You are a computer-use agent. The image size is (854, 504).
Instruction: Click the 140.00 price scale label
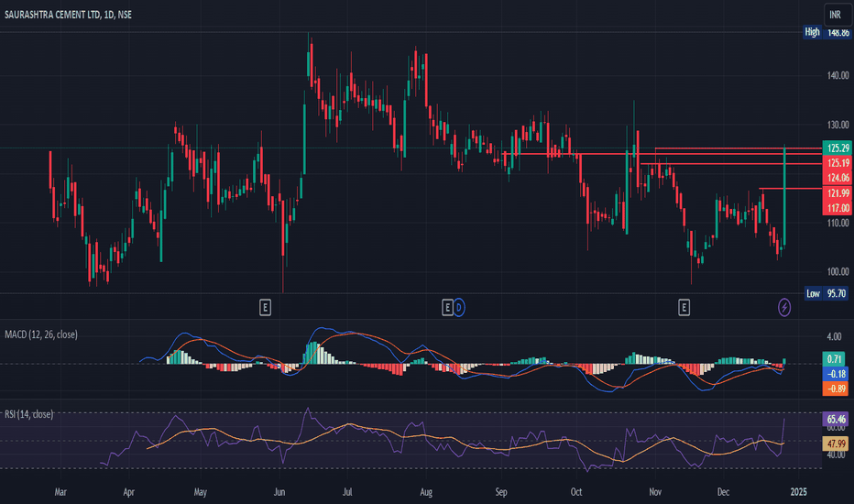tap(838, 76)
